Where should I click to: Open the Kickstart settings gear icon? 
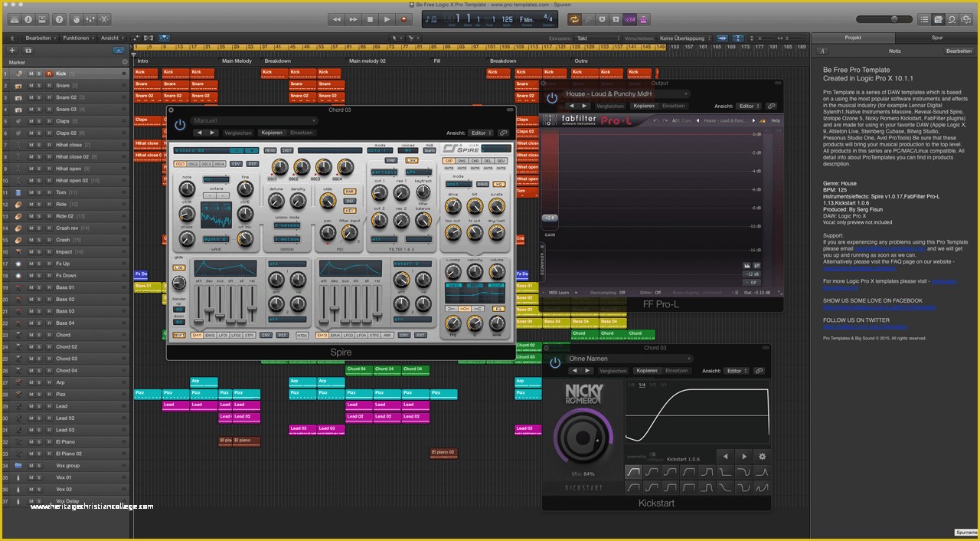762,456
